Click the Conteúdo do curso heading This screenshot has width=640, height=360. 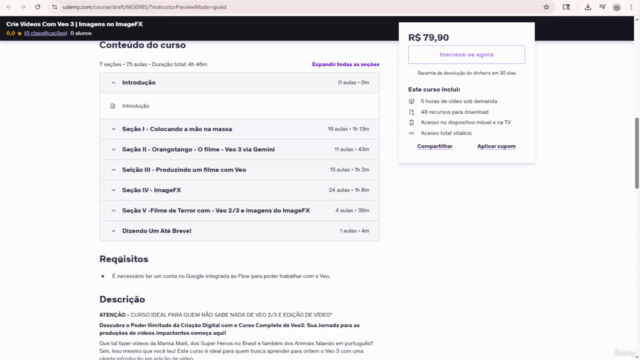point(142,45)
